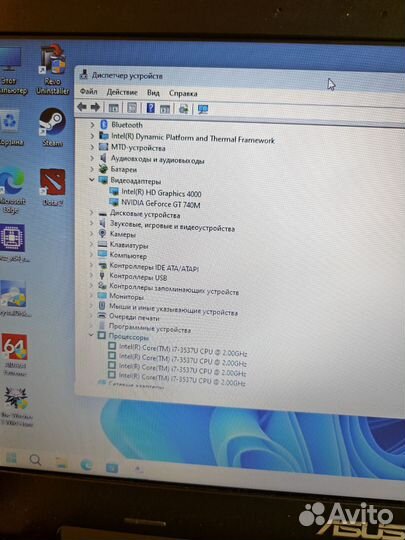Viewport: 405px width, 540px height.
Task: Select the first Intel Core i7-3537U CPU entry
Action: pyautogui.click(x=183, y=350)
